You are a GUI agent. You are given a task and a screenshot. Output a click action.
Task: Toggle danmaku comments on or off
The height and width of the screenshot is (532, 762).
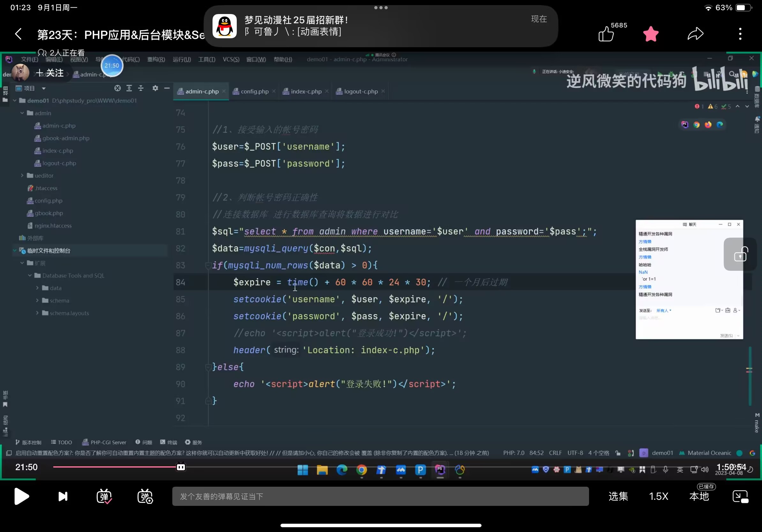(104, 496)
